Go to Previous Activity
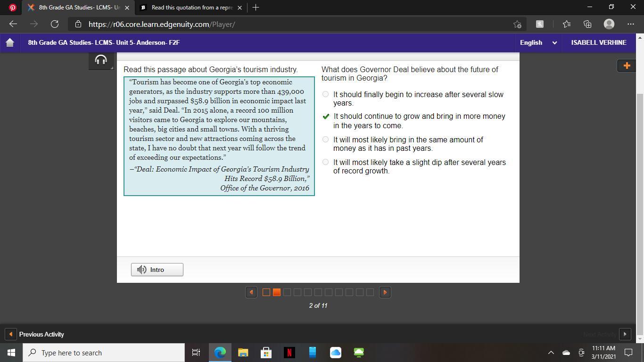Image resolution: width=644 pixels, height=362 pixels. click(x=36, y=334)
